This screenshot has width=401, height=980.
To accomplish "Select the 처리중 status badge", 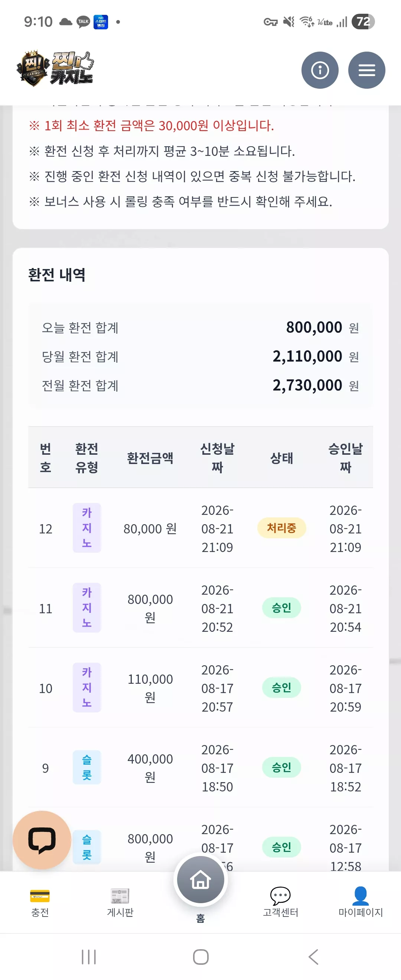I will [x=281, y=527].
